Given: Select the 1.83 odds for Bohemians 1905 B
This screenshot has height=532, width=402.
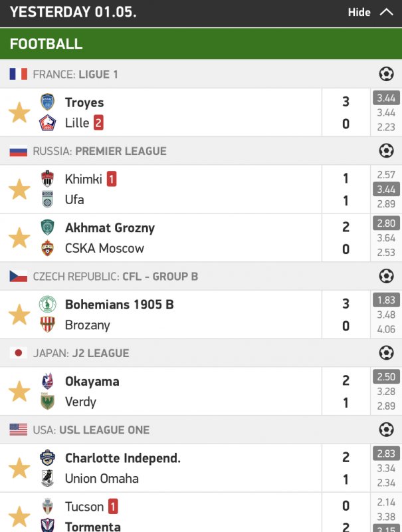Looking at the screenshot, I should point(385,300).
